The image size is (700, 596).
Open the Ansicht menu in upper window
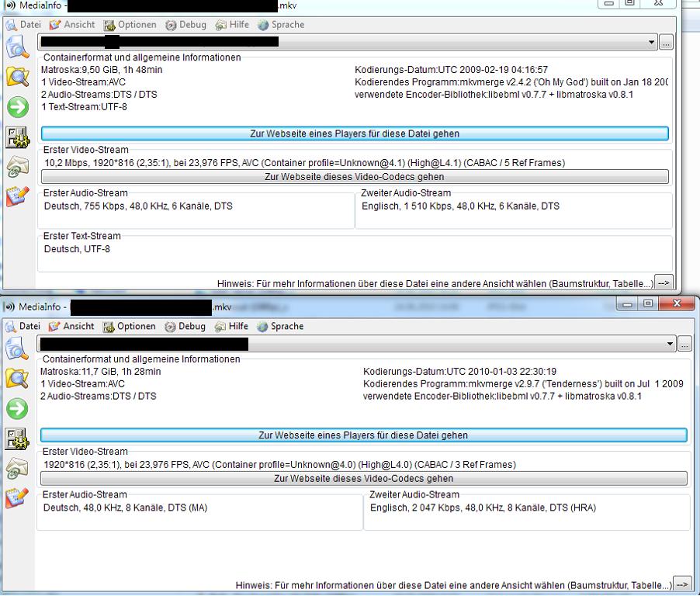pos(72,25)
